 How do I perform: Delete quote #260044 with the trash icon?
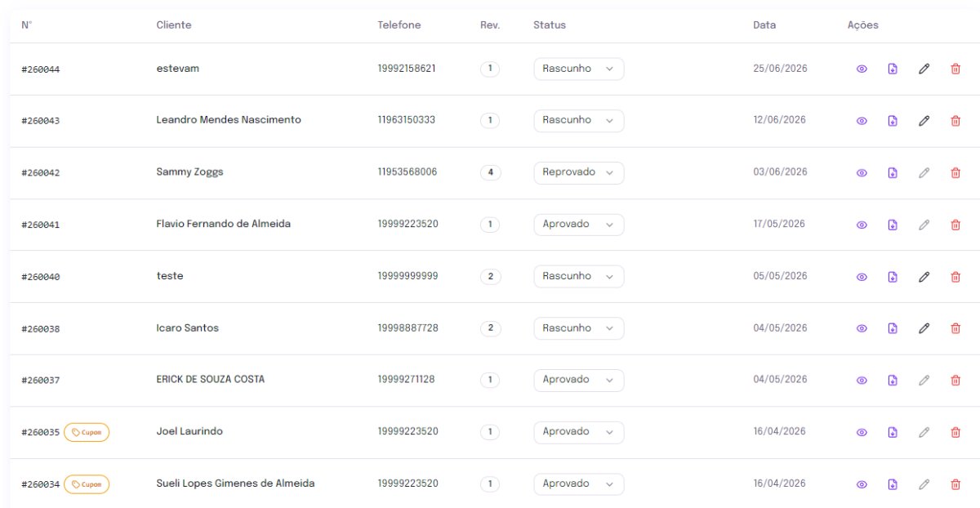pyautogui.click(x=955, y=69)
